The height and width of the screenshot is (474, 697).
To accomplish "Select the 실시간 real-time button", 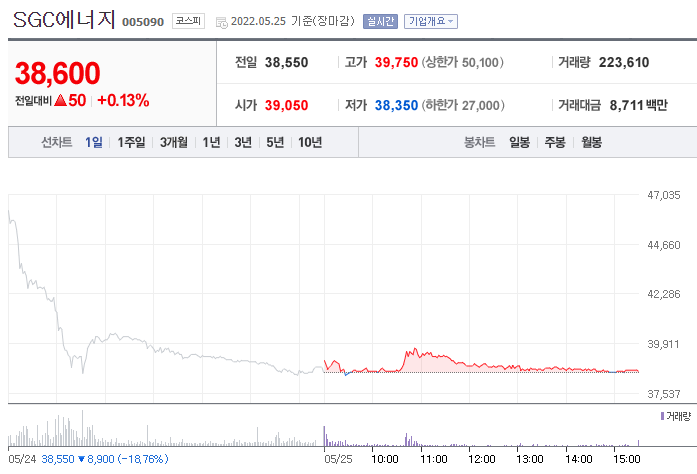I will coord(381,21).
